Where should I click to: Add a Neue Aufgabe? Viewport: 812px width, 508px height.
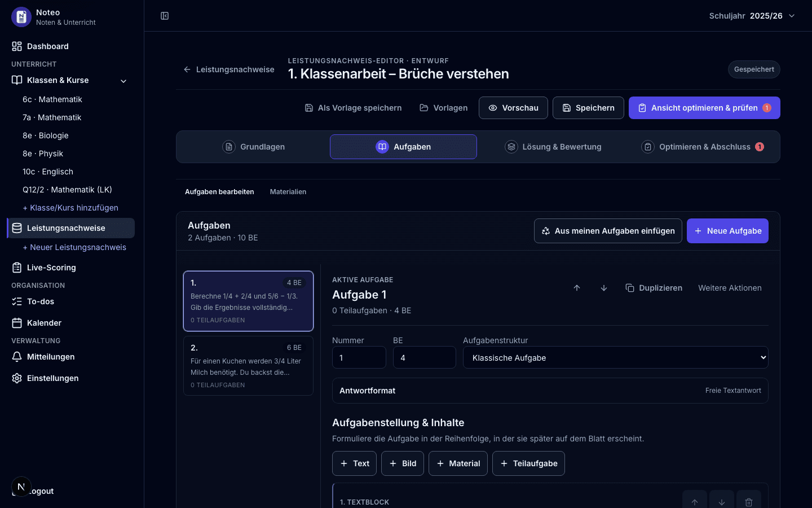pos(727,231)
